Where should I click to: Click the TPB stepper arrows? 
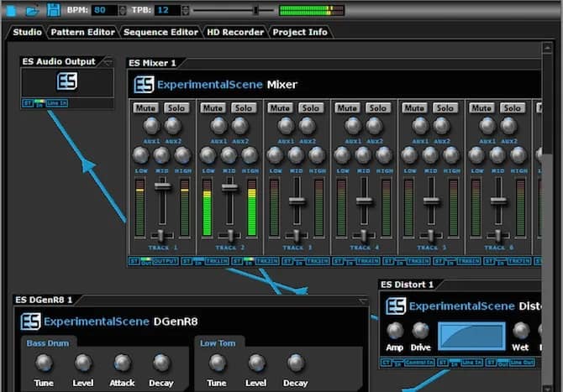tap(185, 10)
